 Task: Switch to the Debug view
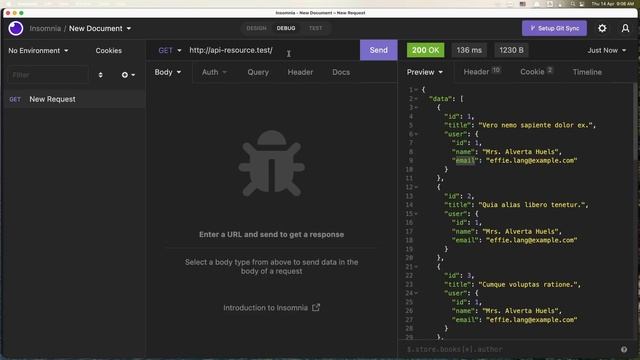coord(286,28)
